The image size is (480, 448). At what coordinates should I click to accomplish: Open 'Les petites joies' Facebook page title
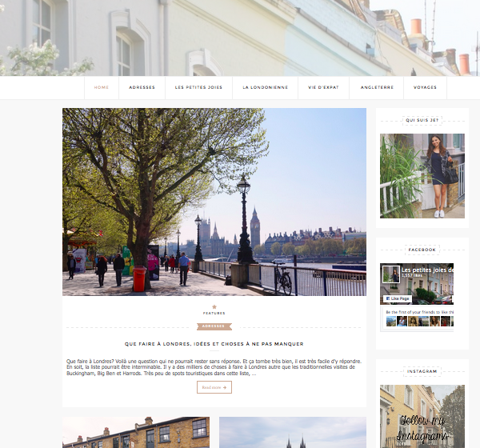click(426, 270)
